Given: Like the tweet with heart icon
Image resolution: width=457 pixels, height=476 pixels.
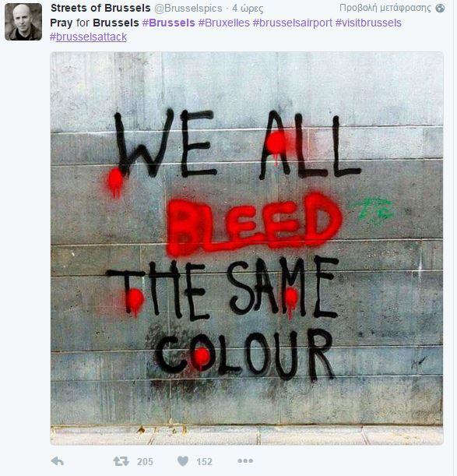Looking at the screenshot, I should tap(183, 461).
